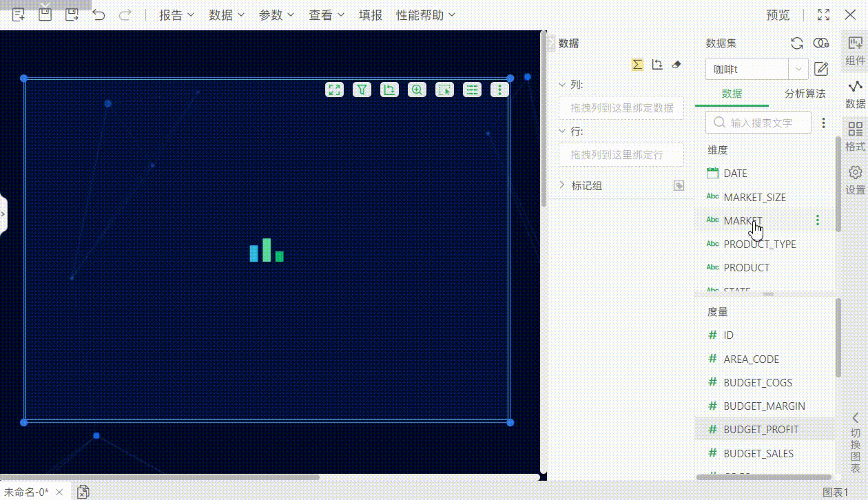Expand the 标记组 section
This screenshot has width=868, height=500.
563,185
